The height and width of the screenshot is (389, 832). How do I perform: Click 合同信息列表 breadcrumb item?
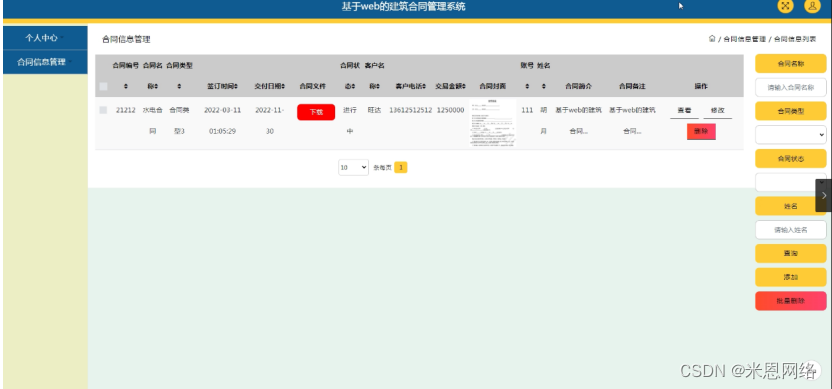click(x=795, y=39)
